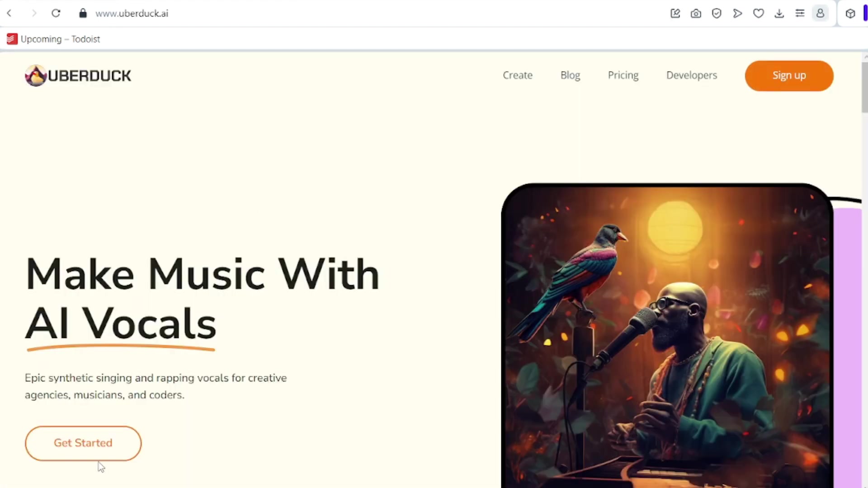The width and height of the screenshot is (868, 488).
Task: Go to the Pricing page
Action: coord(623,75)
